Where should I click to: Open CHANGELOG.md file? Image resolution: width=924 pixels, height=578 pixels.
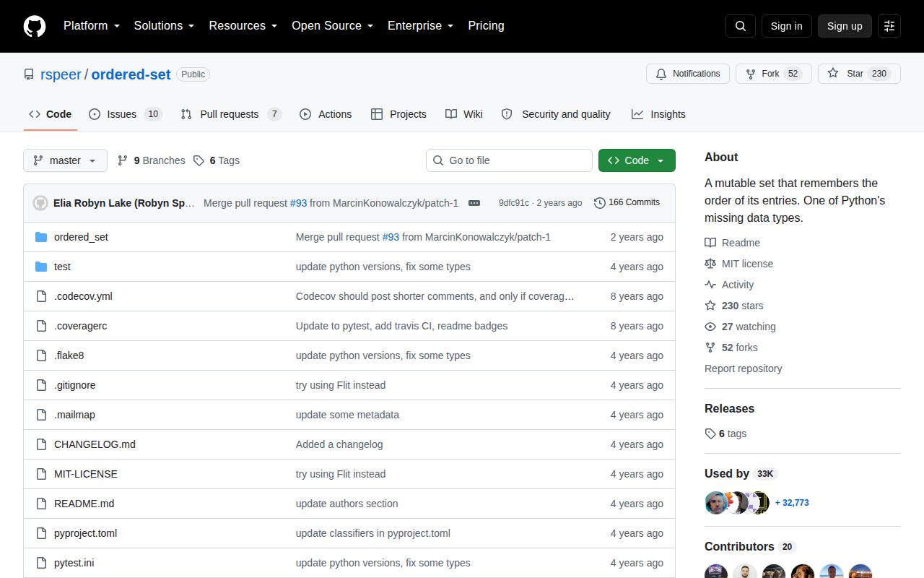95,444
